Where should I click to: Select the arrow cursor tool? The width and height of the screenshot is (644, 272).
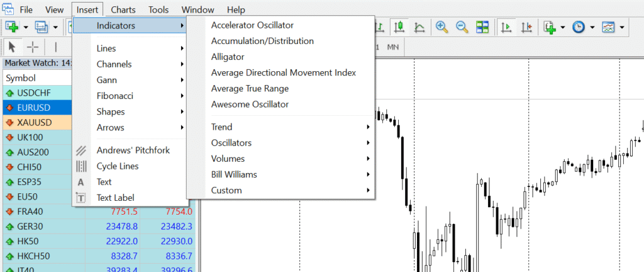pos(13,47)
